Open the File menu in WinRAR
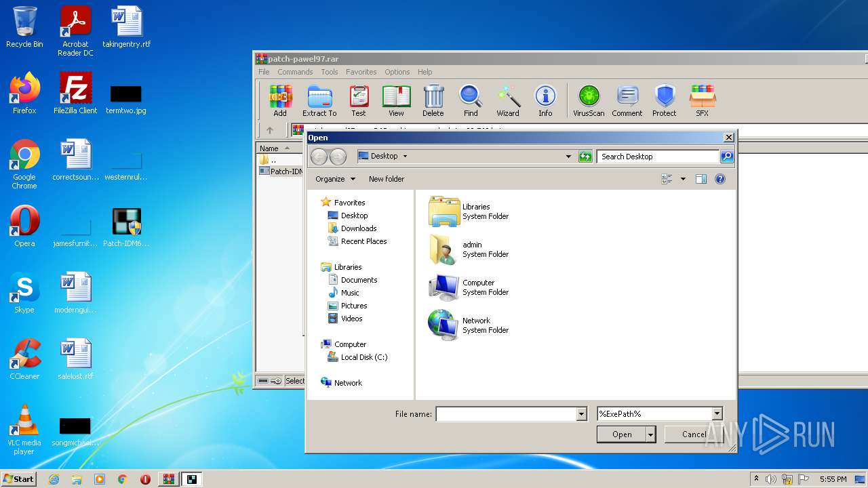This screenshot has width=868, height=488. click(264, 72)
